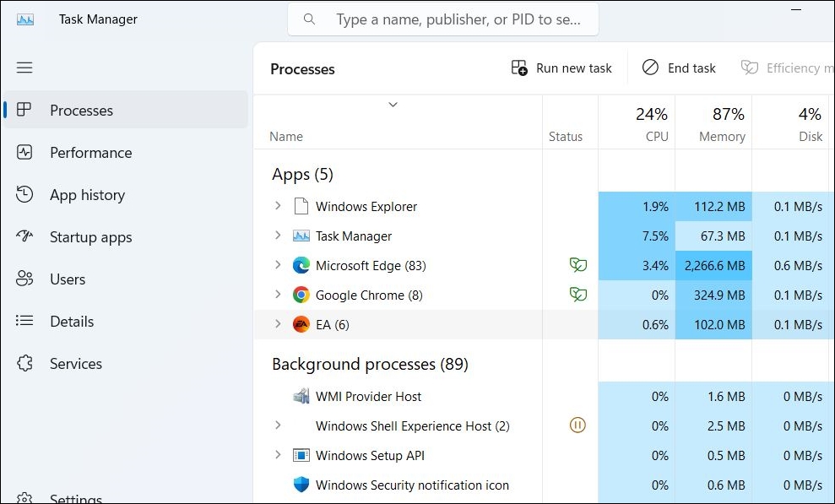The width and height of the screenshot is (835, 504).
Task: Expand the EA app entry
Action: click(279, 324)
